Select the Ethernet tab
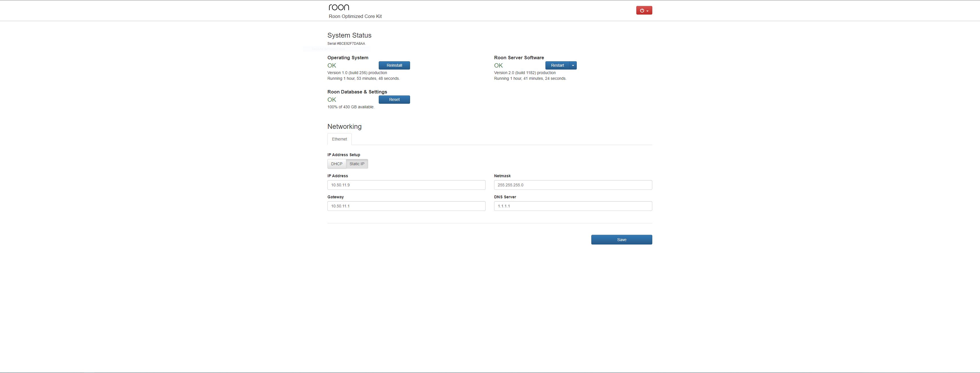Image resolution: width=980 pixels, height=373 pixels. click(x=339, y=139)
